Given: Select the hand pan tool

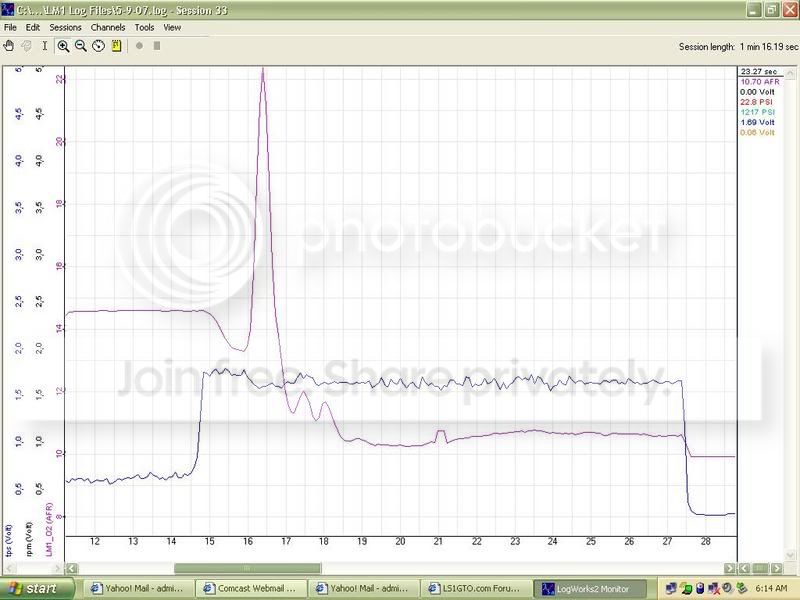Looking at the screenshot, I should coord(9,46).
